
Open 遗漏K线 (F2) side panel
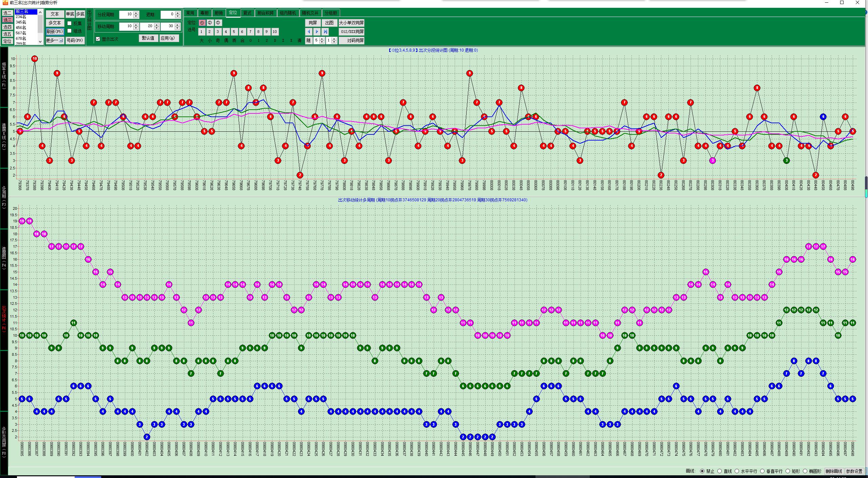pyautogui.click(x=4, y=137)
